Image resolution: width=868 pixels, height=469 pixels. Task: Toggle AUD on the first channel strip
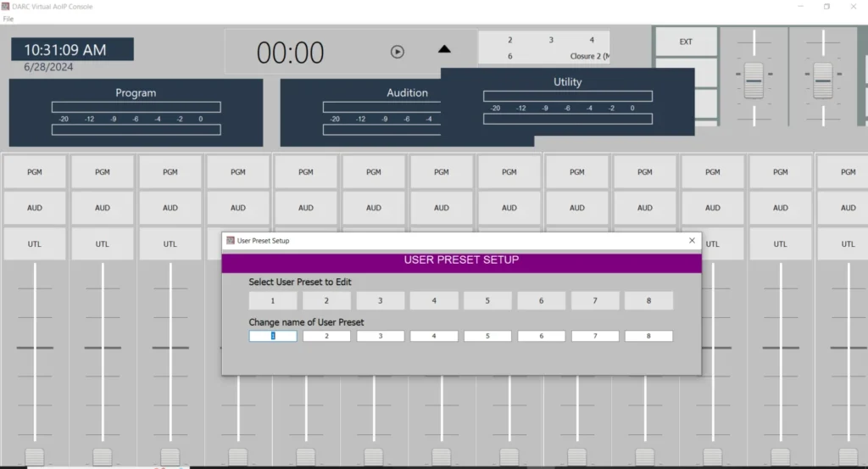coord(34,208)
